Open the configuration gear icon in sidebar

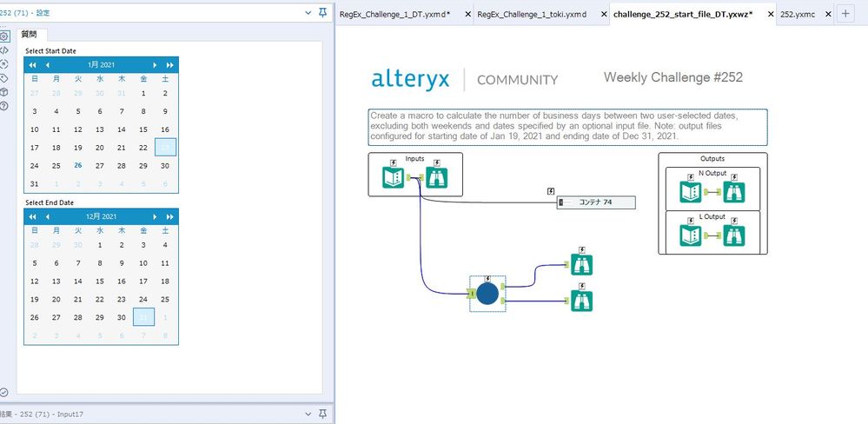pos(3,36)
